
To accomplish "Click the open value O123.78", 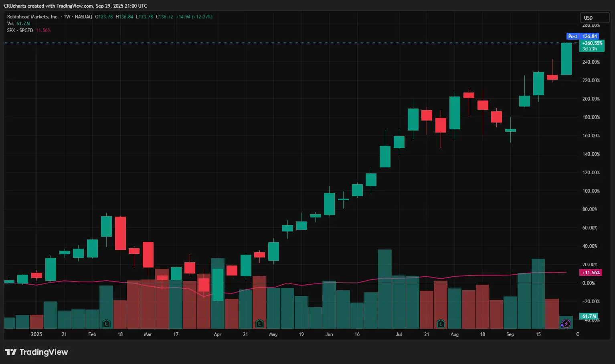I will [104, 17].
